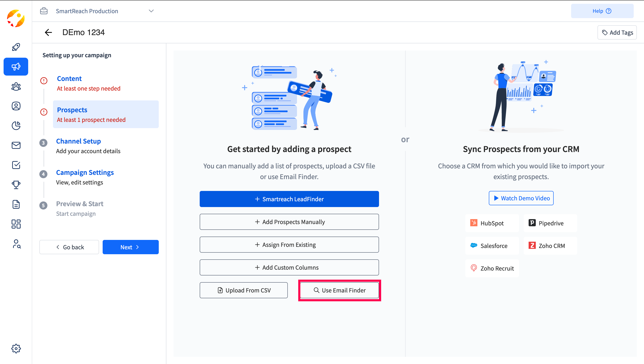
Task: Click 'At least 1 prospect needed' text
Action: [x=91, y=120]
